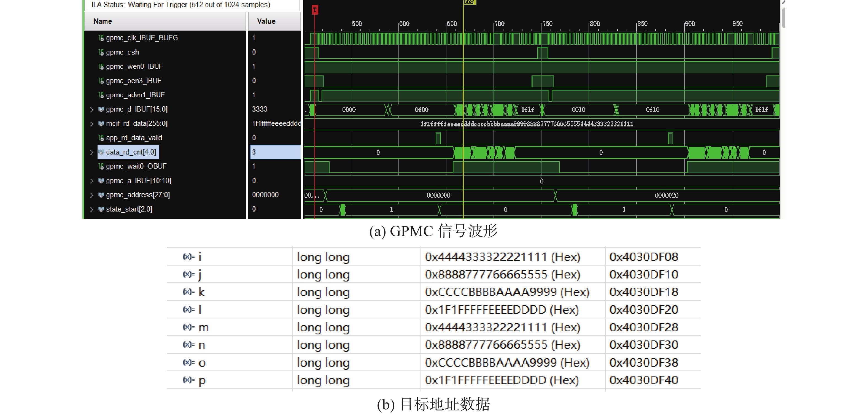Select the app_rd_data_valid signal name

click(x=134, y=138)
